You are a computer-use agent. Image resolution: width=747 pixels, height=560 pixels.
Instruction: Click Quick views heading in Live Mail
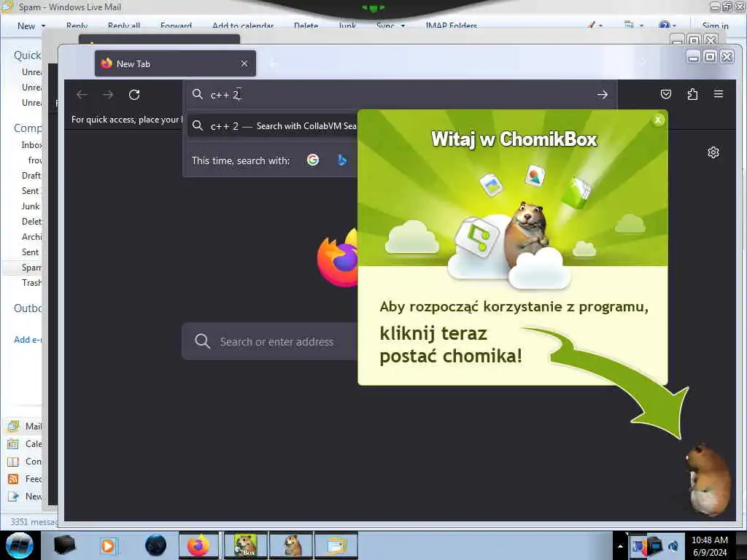click(x=28, y=55)
